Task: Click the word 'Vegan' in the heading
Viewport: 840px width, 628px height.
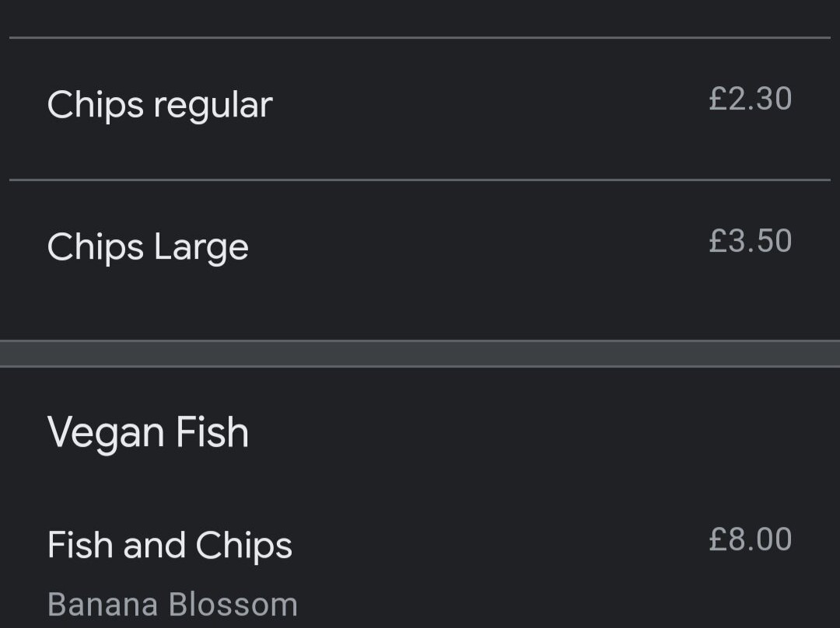Action: (106, 434)
